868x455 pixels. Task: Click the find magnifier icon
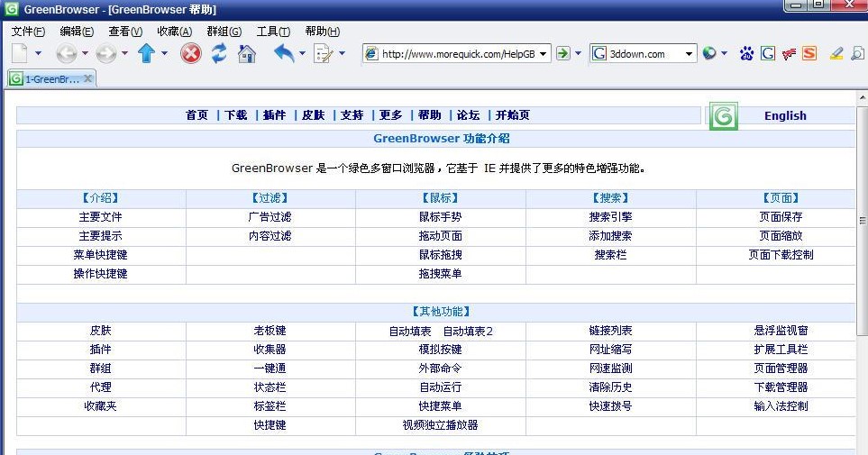[857, 53]
